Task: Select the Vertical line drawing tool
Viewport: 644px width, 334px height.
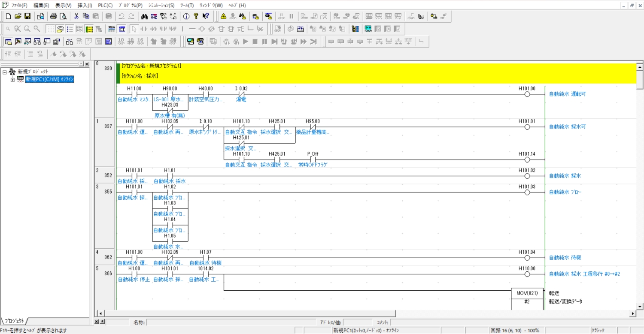Action: pyautogui.click(x=182, y=29)
